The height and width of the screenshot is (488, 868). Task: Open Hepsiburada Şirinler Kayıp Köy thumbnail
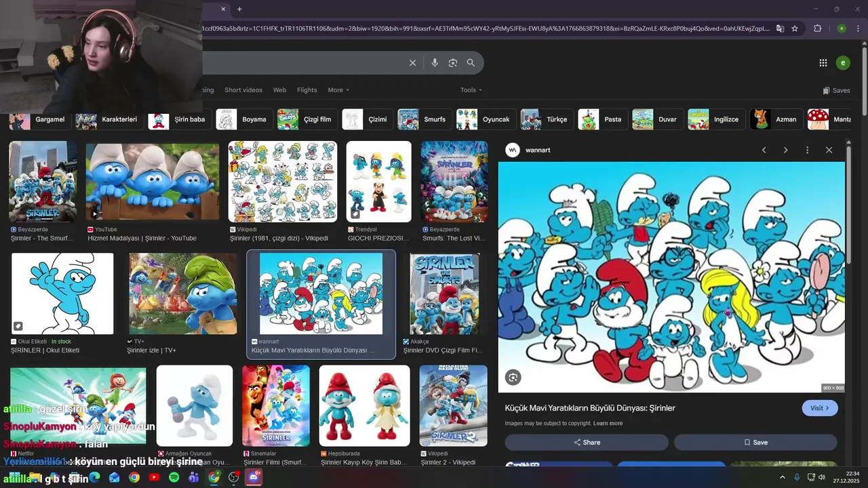pos(365,405)
